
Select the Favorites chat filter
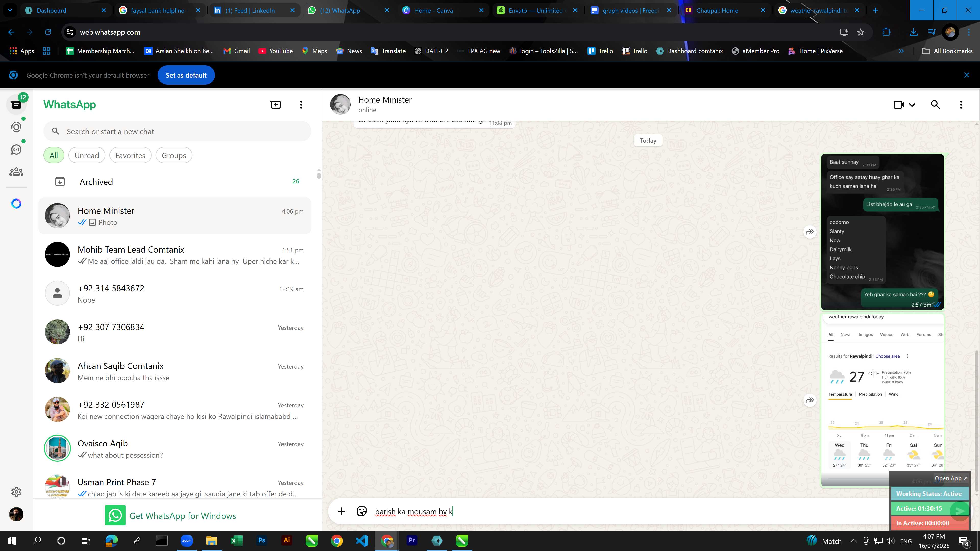(130, 156)
